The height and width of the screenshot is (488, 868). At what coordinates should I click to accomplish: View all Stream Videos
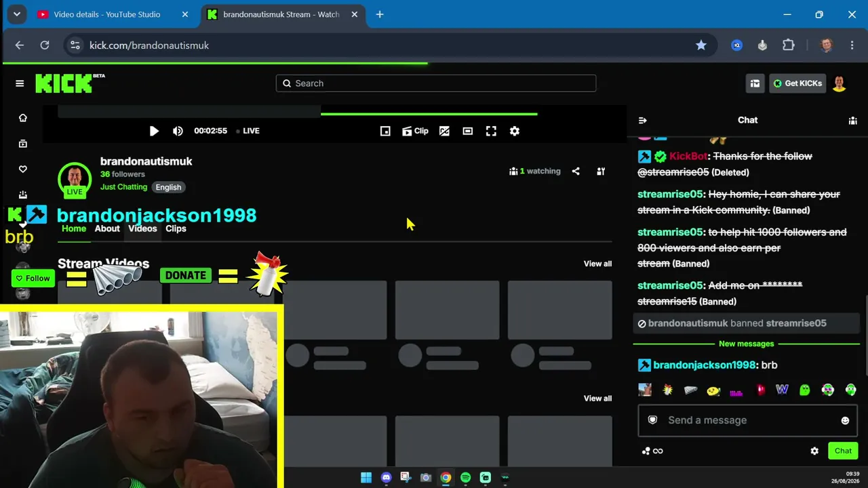pos(597,264)
